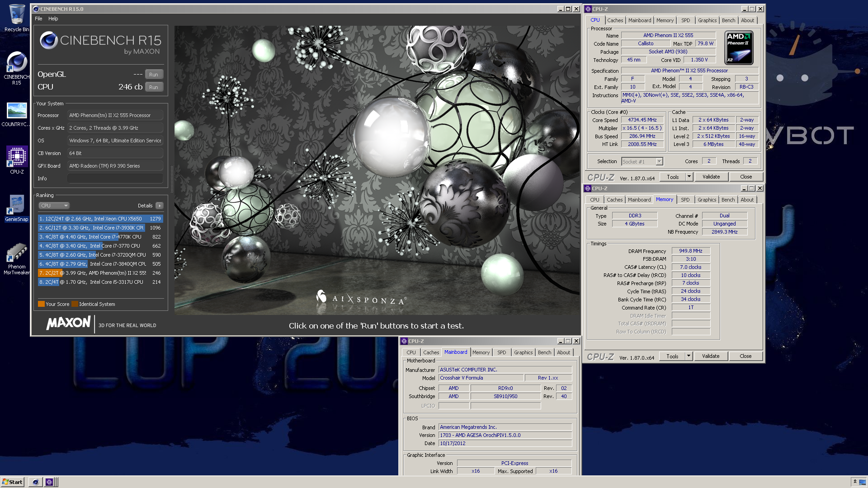Expand the ranking Details arrow
Screen dimensions: 868x488
[x=159, y=206]
